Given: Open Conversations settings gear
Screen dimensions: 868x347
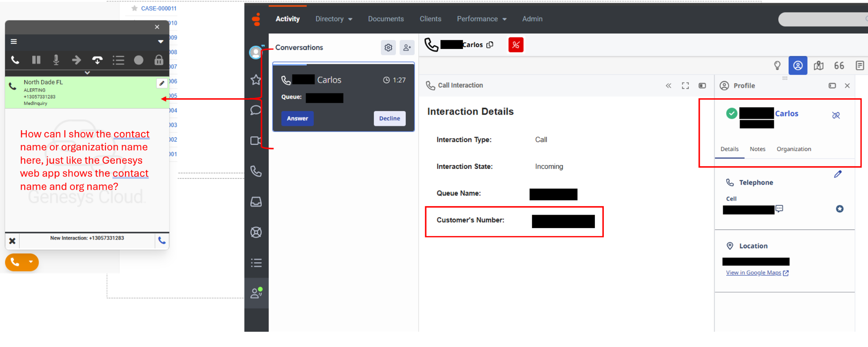Looking at the screenshot, I should tap(388, 47).
